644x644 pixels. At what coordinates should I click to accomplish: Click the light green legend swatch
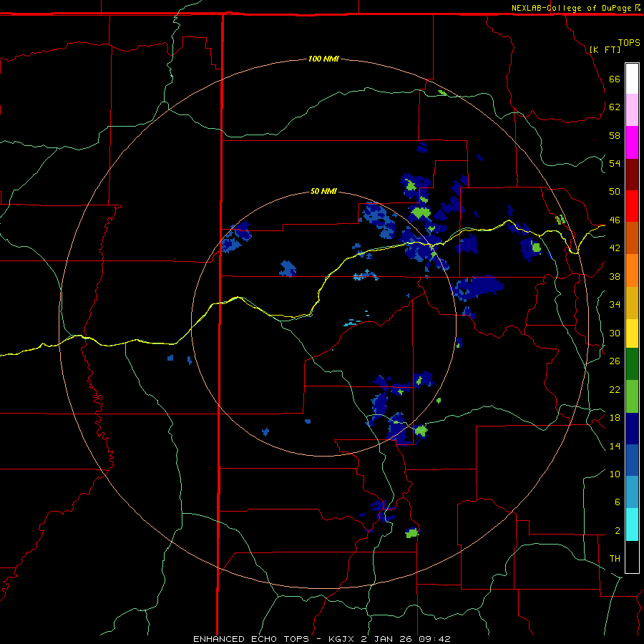click(632, 396)
